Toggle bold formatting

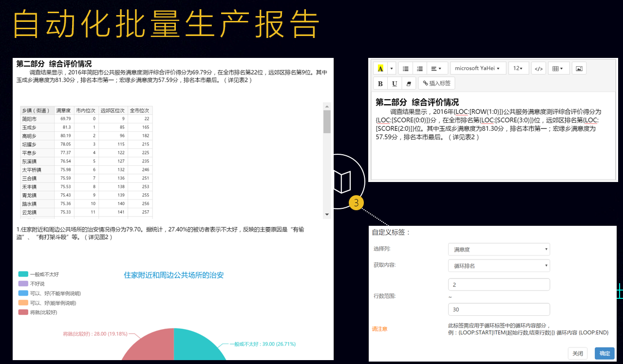[x=380, y=84]
